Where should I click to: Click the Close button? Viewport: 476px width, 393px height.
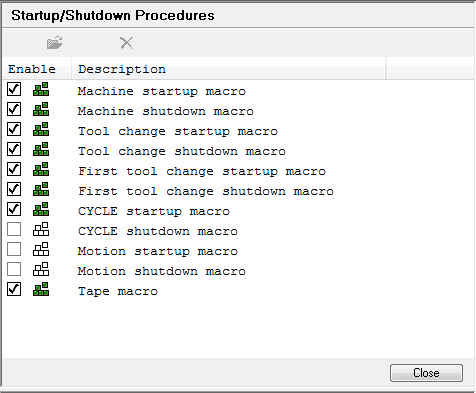426,373
